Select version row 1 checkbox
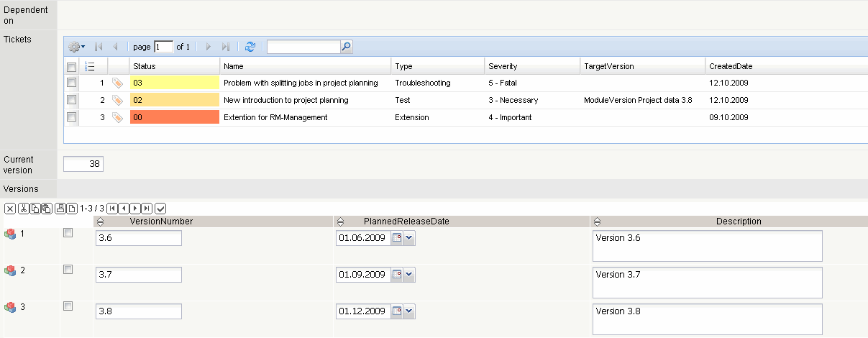Image resolution: width=868 pixels, height=338 pixels. coord(68,233)
